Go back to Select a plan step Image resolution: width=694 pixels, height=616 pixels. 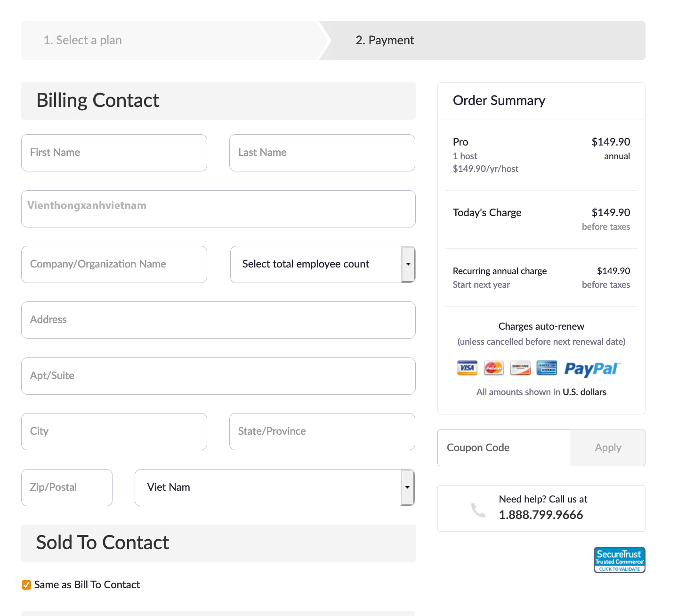click(82, 41)
